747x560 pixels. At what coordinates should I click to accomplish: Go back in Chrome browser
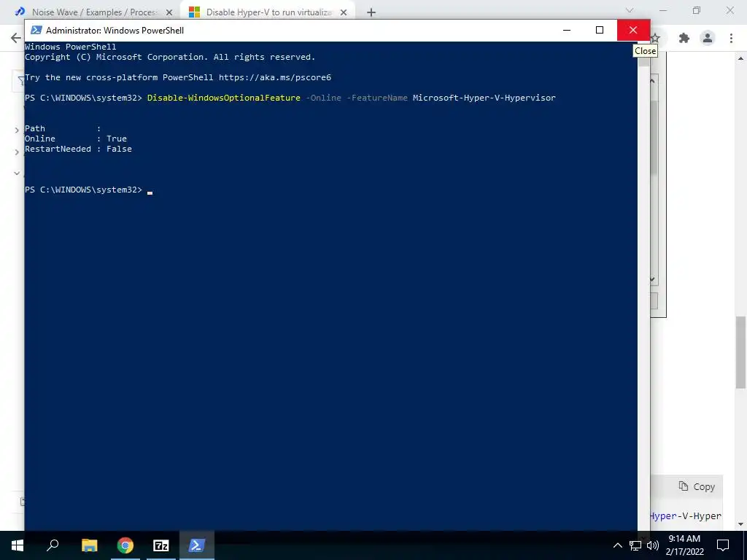pos(16,38)
